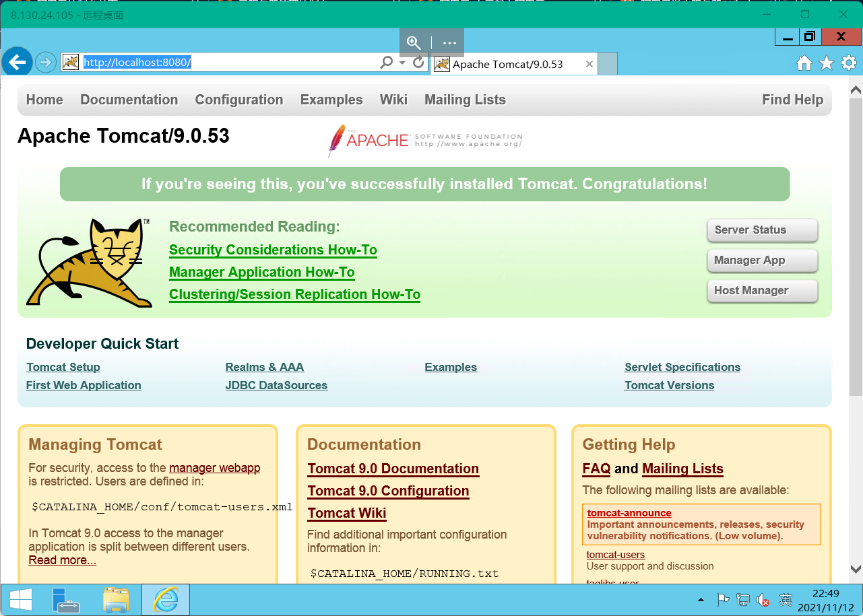This screenshot has width=863, height=616.
Task: Open Manager Application How-To link
Action: pyautogui.click(x=262, y=272)
